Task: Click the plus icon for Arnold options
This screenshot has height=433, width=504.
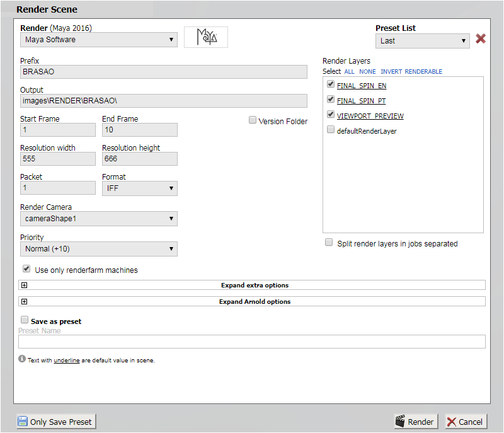Action: pos(25,302)
